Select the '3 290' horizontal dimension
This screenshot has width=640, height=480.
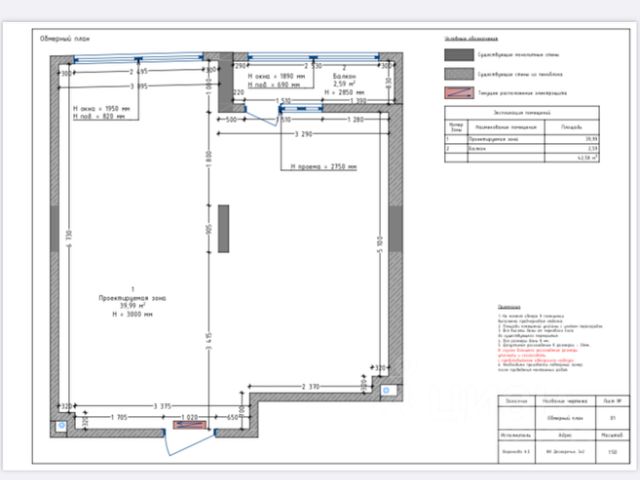pyautogui.click(x=303, y=133)
